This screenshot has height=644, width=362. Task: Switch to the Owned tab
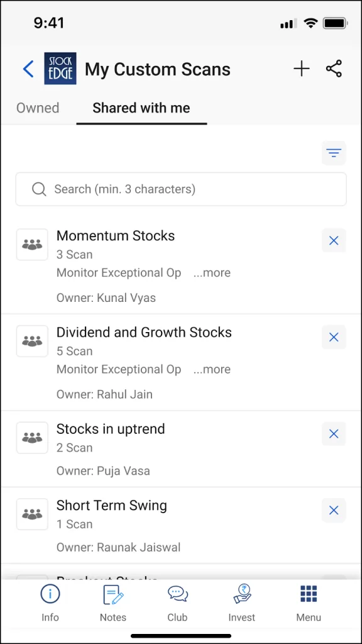click(x=38, y=108)
